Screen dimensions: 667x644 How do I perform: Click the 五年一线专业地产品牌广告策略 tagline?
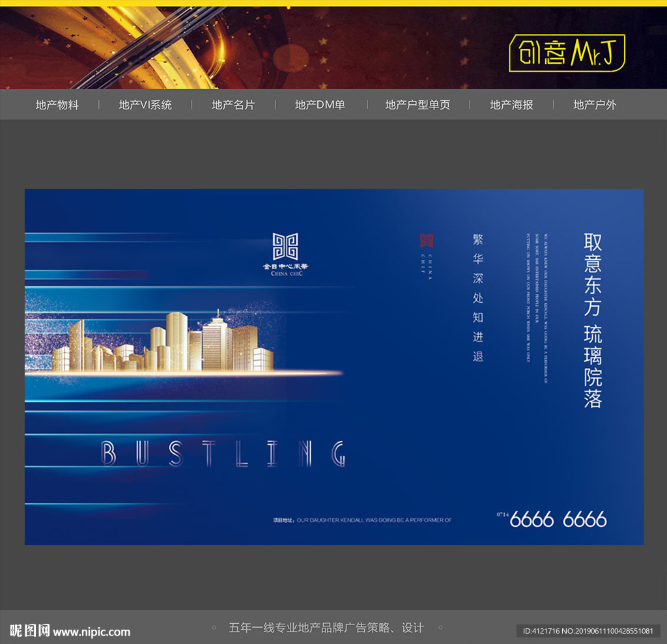[x=326, y=628]
